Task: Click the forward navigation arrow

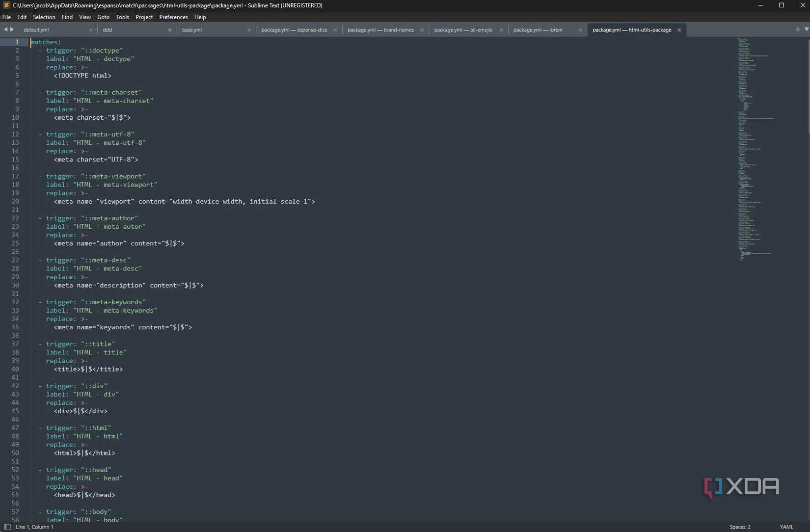Action: [11, 29]
